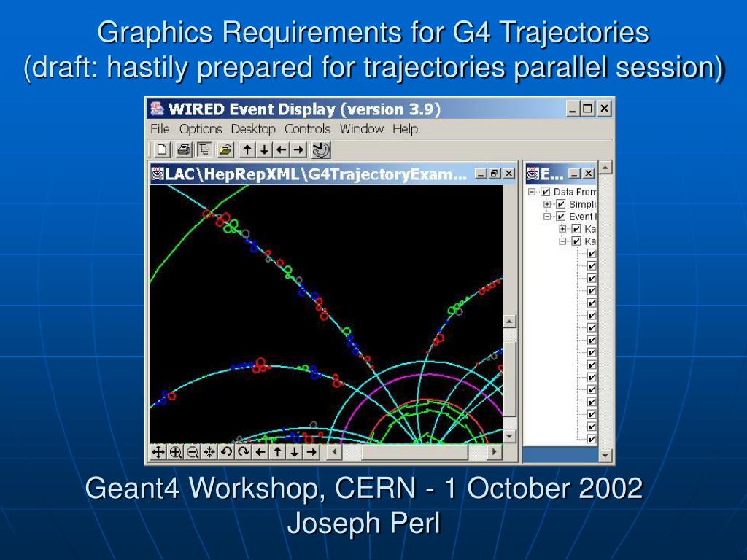
Task: Click the 'WIRED Event Display (version 3.9)' title
Action: [304, 109]
